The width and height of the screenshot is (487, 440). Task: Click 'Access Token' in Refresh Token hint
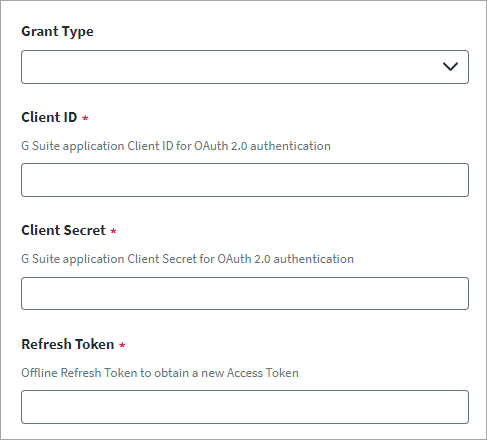pyautogui.click(x=263, y=373)
